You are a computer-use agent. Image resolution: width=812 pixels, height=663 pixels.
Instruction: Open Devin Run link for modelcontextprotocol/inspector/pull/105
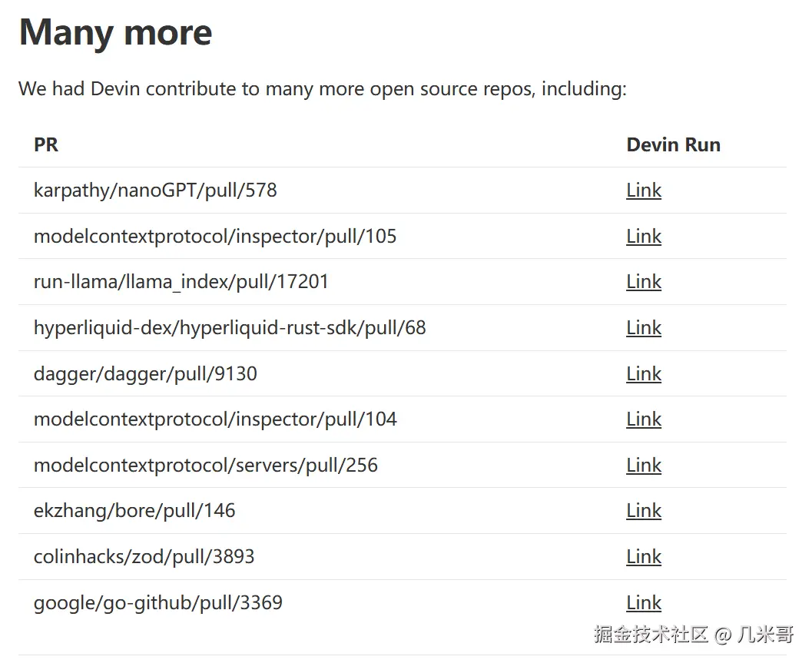click(x=644, y=236)
